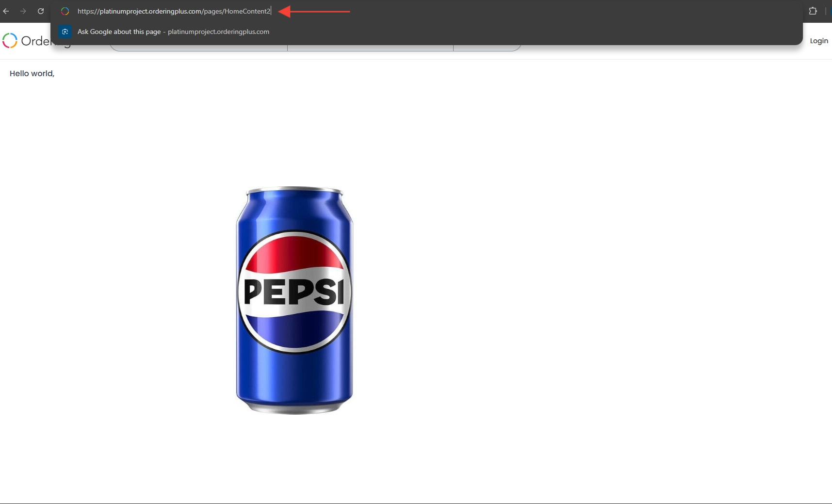Click the Ordering ring logo
Image resolution: width=832 pixels, height=504 pixels.
point(10,41)
